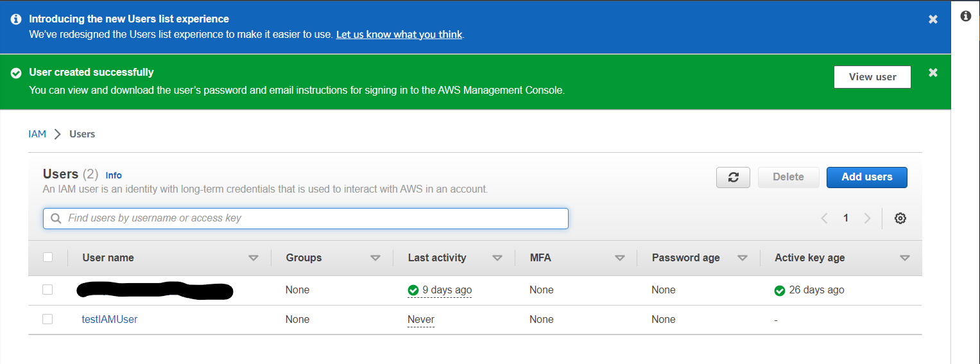Dismiss the blue Users list experience banner
Image resolution: width=980 pixels, height=364 pixels.
coord(933,19)
